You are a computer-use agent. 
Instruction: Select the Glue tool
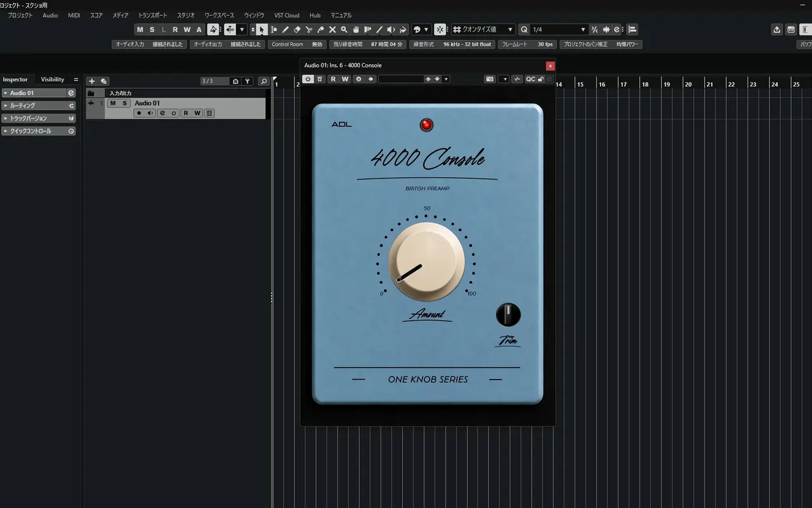tap(320, 30)
